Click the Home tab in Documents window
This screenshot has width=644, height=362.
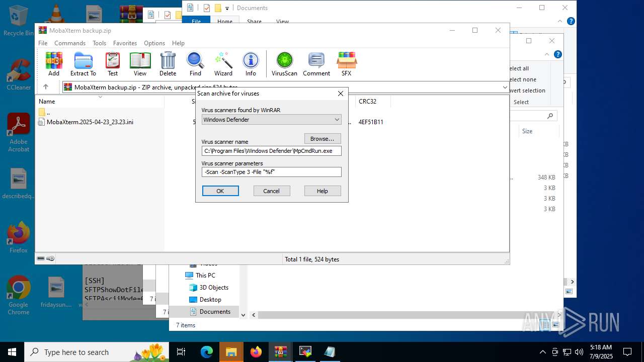224,22
